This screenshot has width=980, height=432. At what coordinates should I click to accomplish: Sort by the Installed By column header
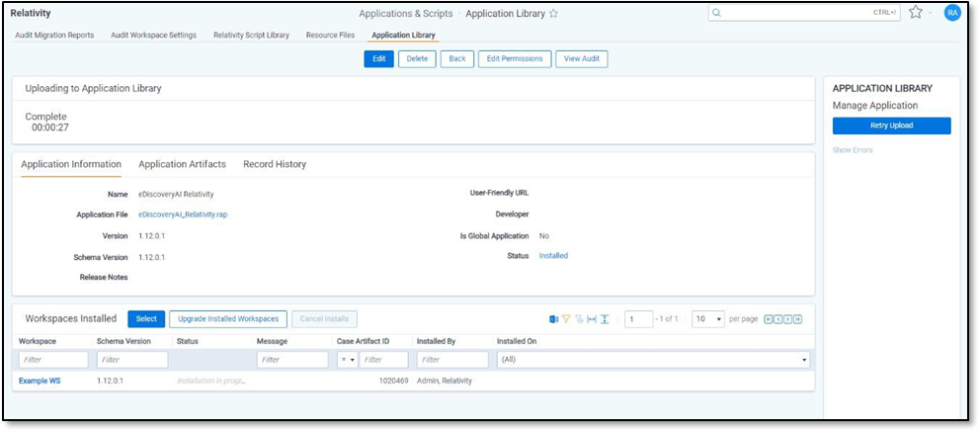tap(437, 341)
